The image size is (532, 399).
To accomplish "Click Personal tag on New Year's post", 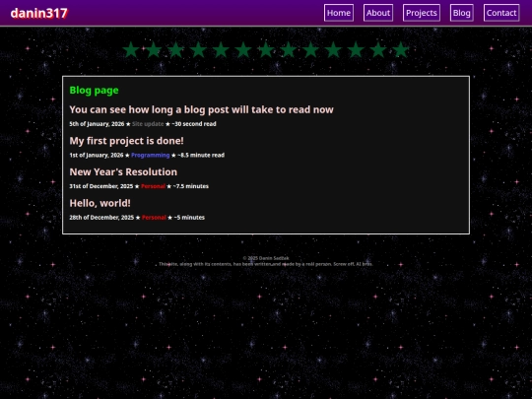I will point(153,186).
